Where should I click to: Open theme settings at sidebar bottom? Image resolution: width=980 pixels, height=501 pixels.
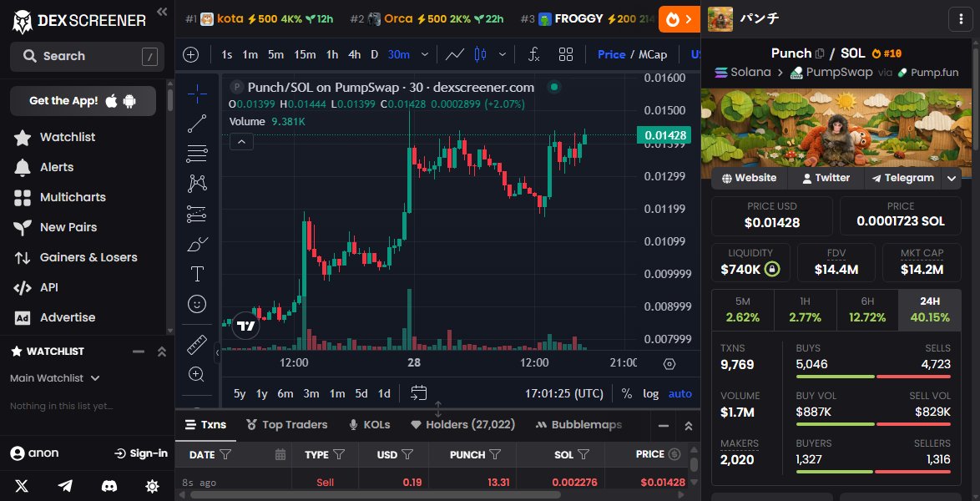[152, 486]
